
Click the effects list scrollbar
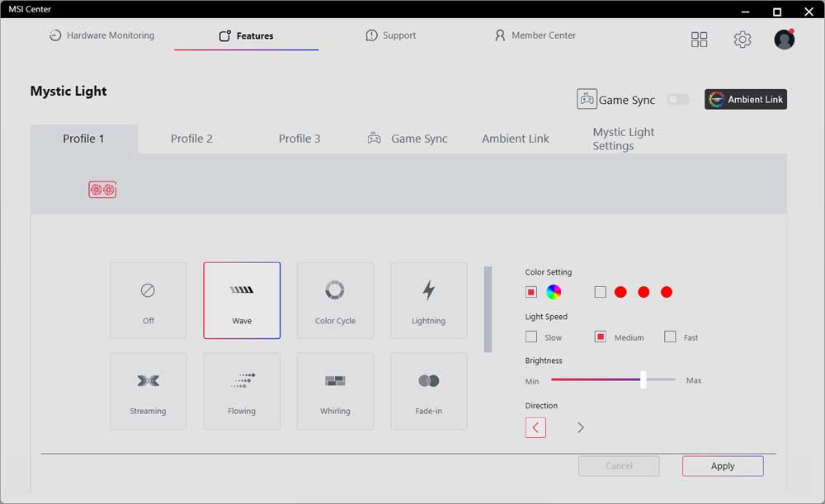[488, 309]
